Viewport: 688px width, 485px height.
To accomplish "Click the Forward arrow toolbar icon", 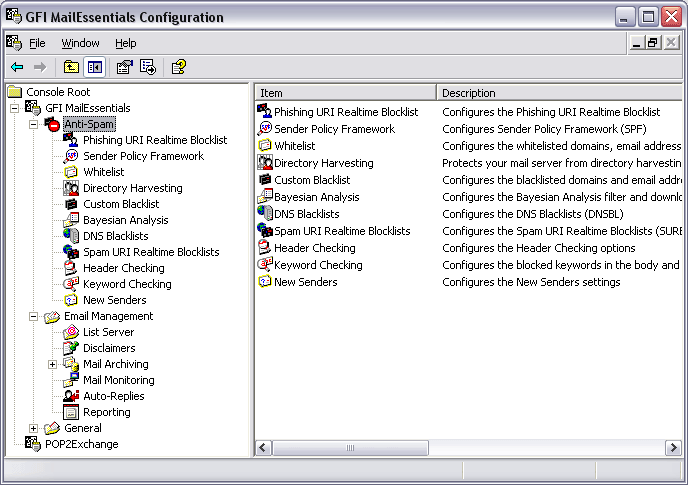I will click(x=40, y=67).
